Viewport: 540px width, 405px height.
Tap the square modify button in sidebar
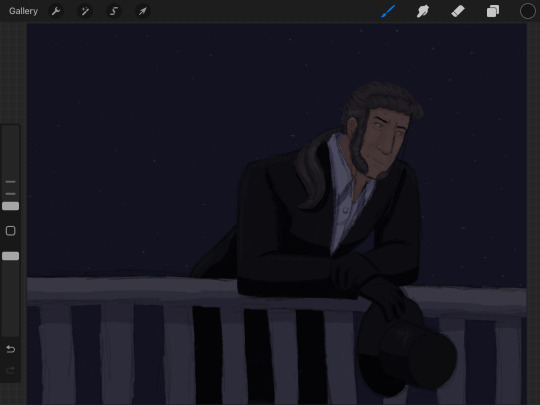11,231
